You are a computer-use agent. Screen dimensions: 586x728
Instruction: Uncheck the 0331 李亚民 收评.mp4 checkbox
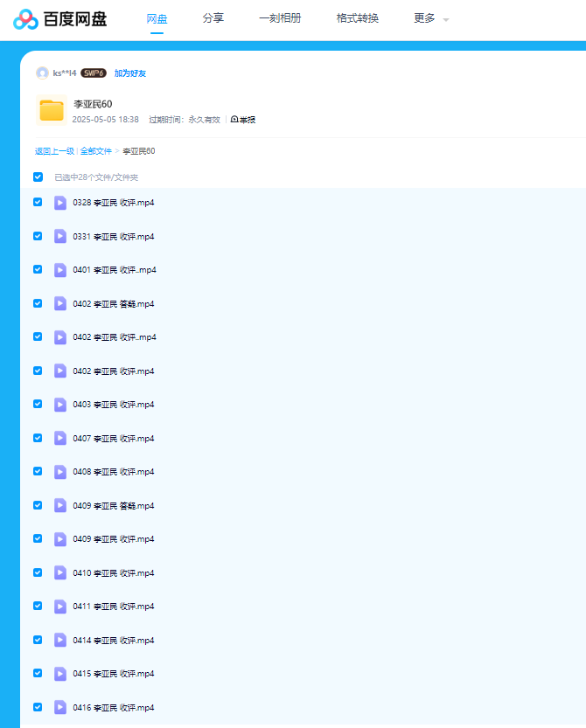tap(38, 236)
